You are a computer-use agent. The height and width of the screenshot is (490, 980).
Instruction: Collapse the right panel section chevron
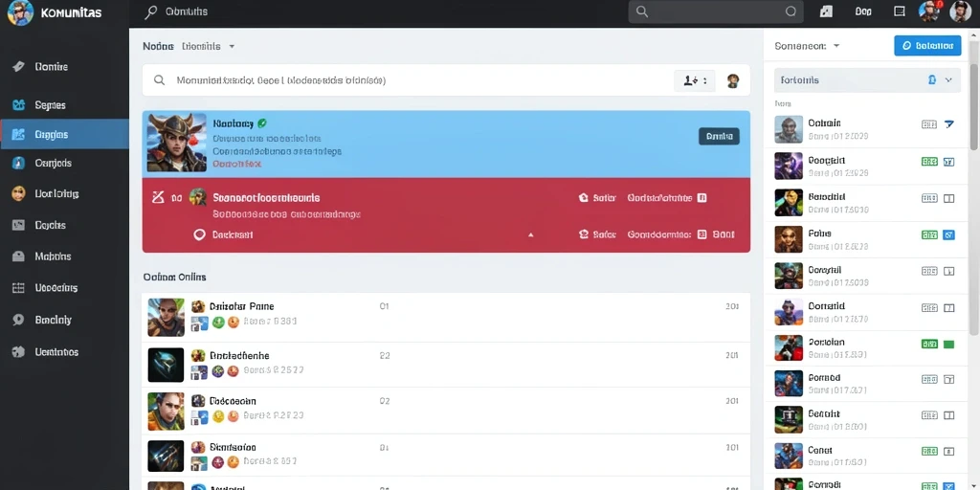point(948,80)
